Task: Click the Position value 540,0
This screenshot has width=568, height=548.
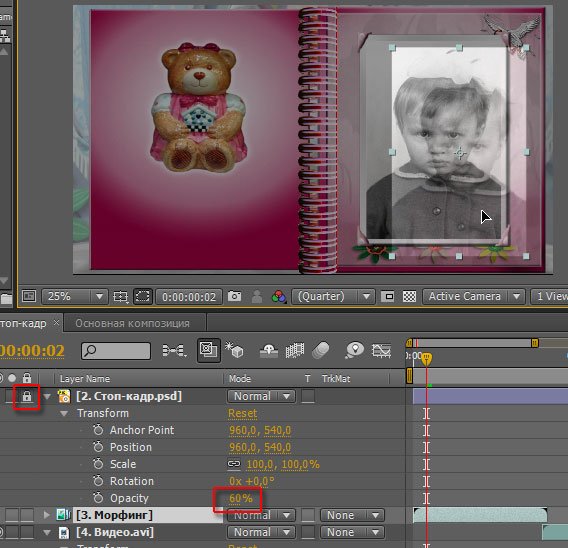Action: (x=277, y=447)
